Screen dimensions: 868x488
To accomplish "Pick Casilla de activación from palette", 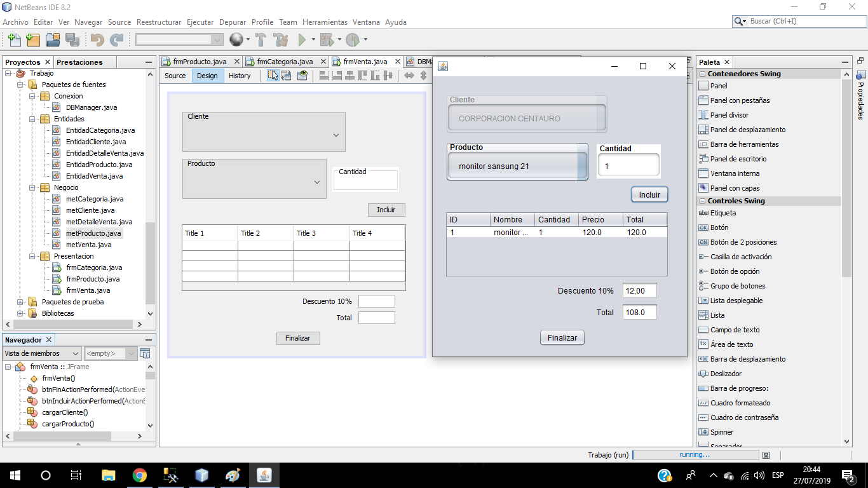I will [741, 257].
